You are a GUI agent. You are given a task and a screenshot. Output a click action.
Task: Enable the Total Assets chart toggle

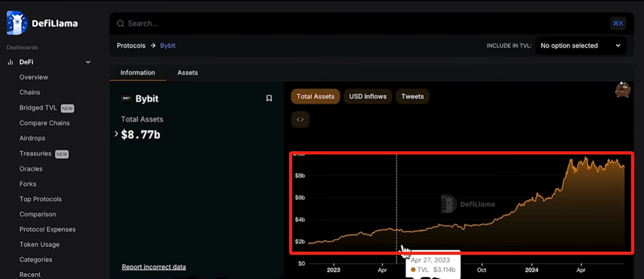tap(315, 96)
